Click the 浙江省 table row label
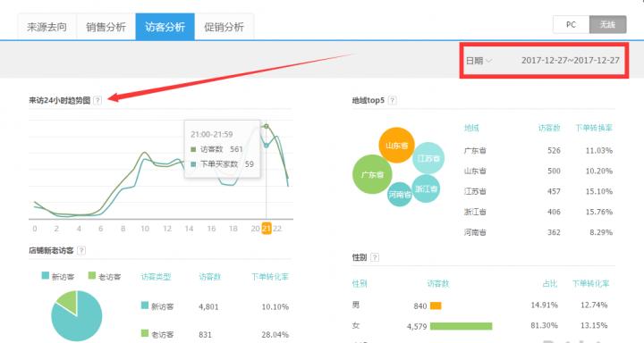Viewport: 644px width, 343px height. pyautogui.click(x=475, y=212)
